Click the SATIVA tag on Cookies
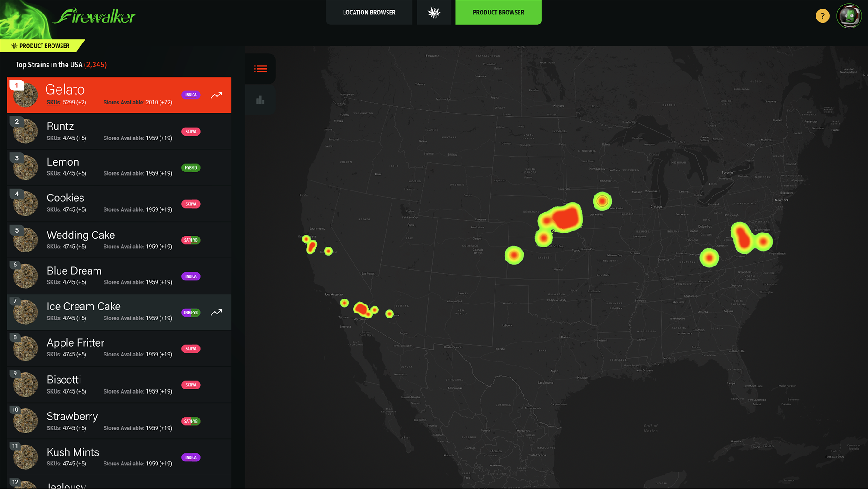868x489 pixels. pos(191,204)
